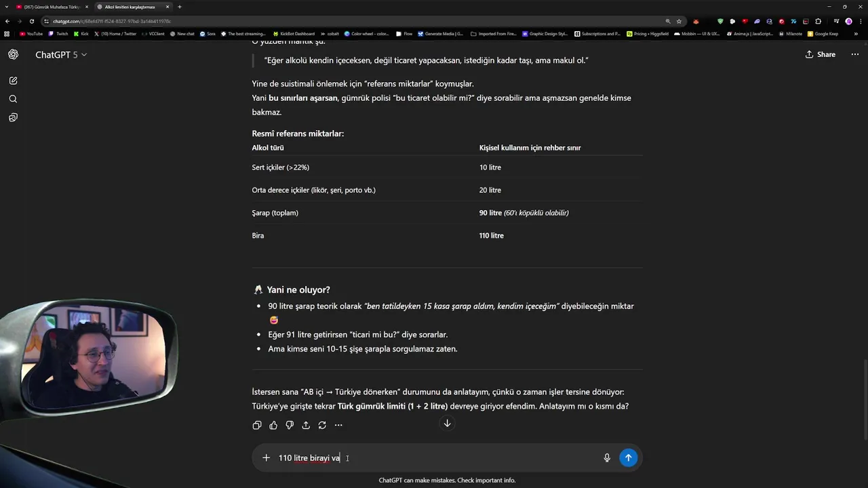Click the Share button
The width and height of the screenshot is (868, 488).
(820, 54)
